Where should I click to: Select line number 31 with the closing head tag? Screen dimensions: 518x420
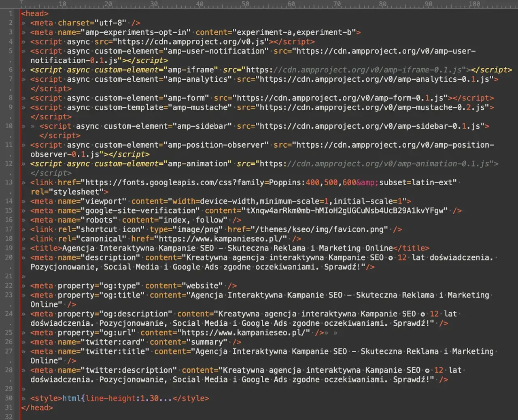pos(9,407)
